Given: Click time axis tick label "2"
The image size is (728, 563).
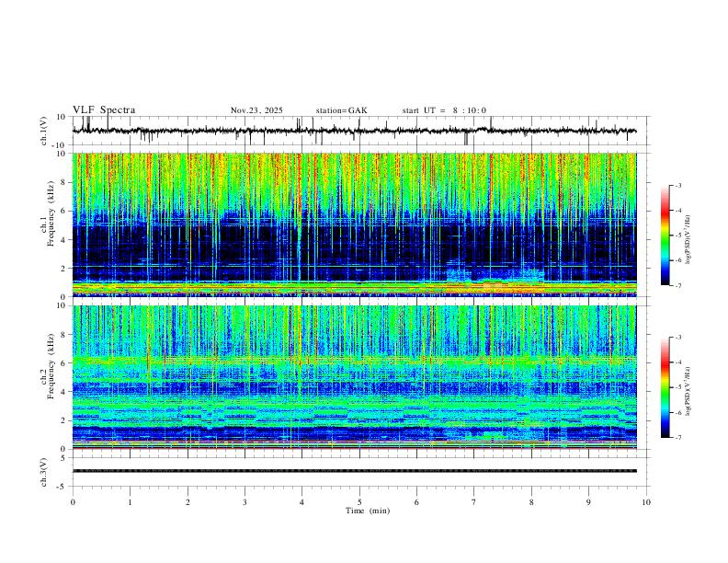Looking at the screenshot, I should [x=188, y=502].
